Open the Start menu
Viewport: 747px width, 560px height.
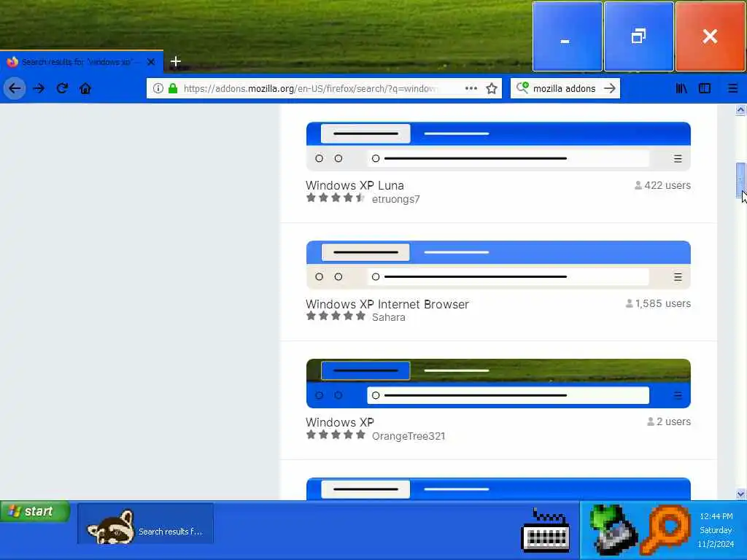(35, 511)
